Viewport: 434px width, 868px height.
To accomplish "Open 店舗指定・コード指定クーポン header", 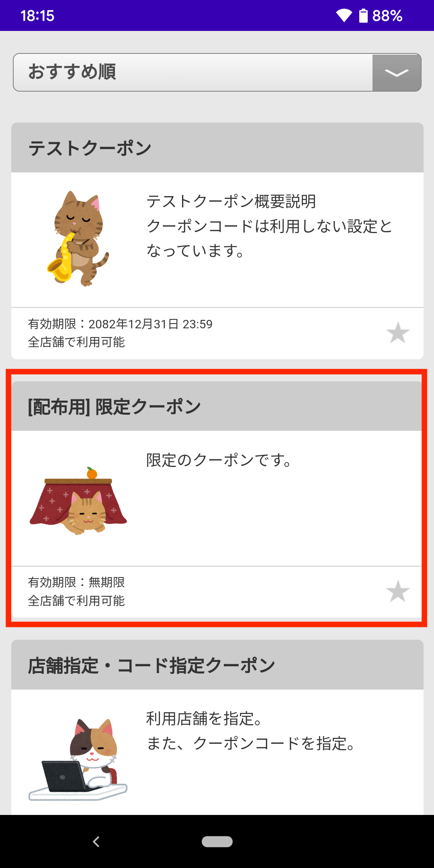I will (x=217, y=665).
